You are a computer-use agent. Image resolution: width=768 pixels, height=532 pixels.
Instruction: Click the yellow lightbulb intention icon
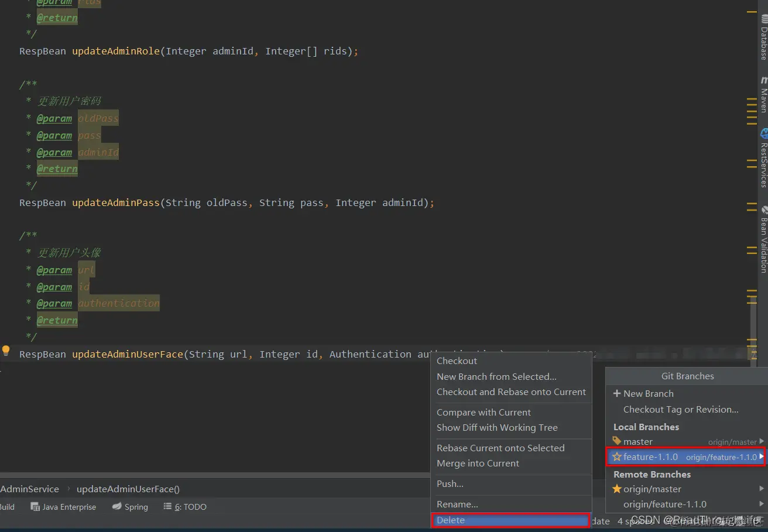click(6, 351)
